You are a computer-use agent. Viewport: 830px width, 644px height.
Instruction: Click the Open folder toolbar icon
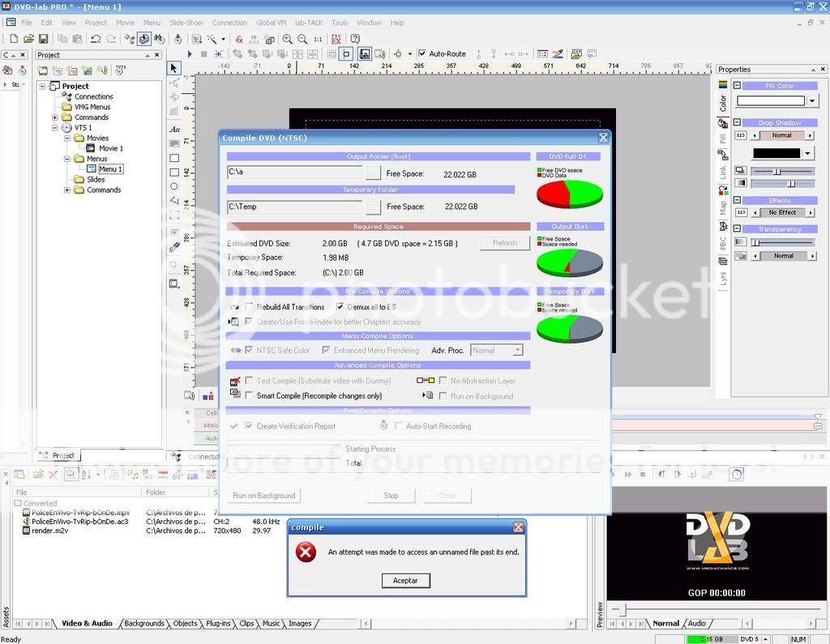coord(28,39)
